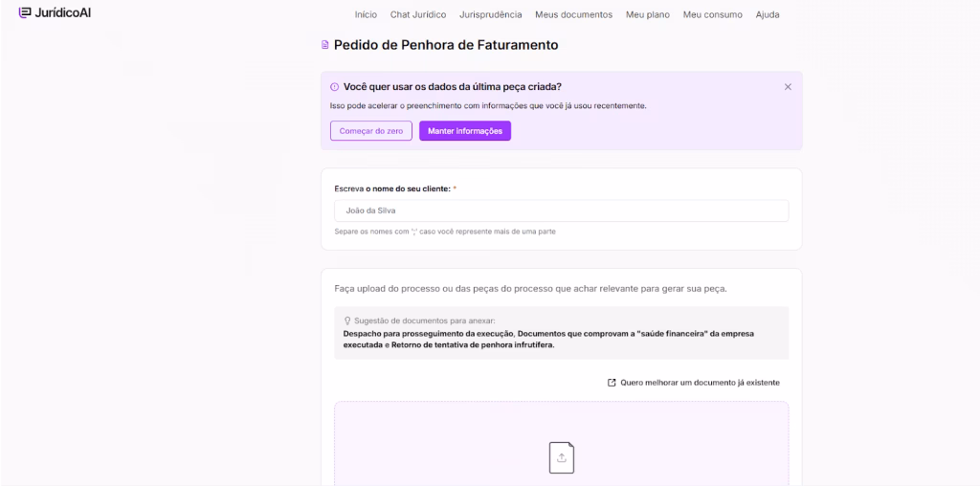Focus the client name input field
Image resolution: width=980 pixels, height=486 pixels.
pyautogui.click(x=561, y=210)
